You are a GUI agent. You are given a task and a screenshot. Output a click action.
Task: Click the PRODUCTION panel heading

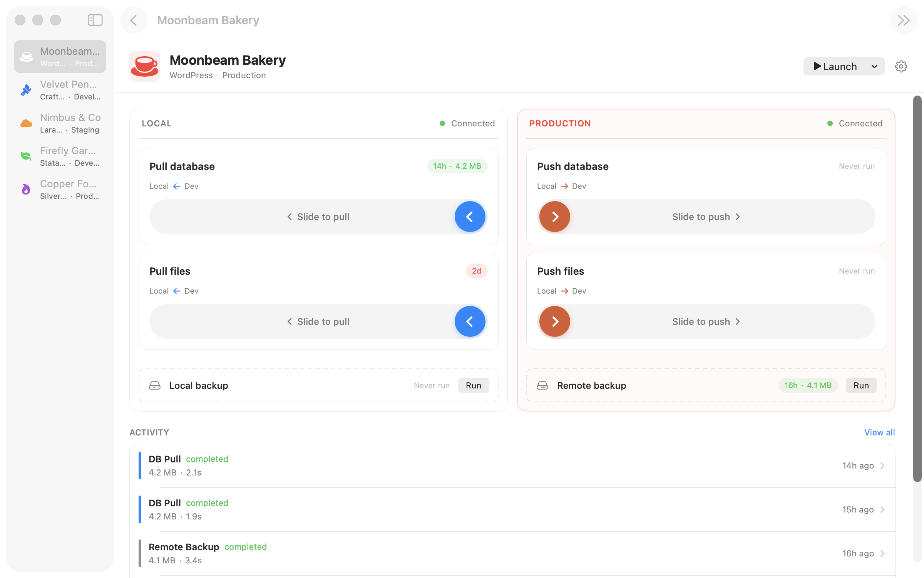pos(560,123)
